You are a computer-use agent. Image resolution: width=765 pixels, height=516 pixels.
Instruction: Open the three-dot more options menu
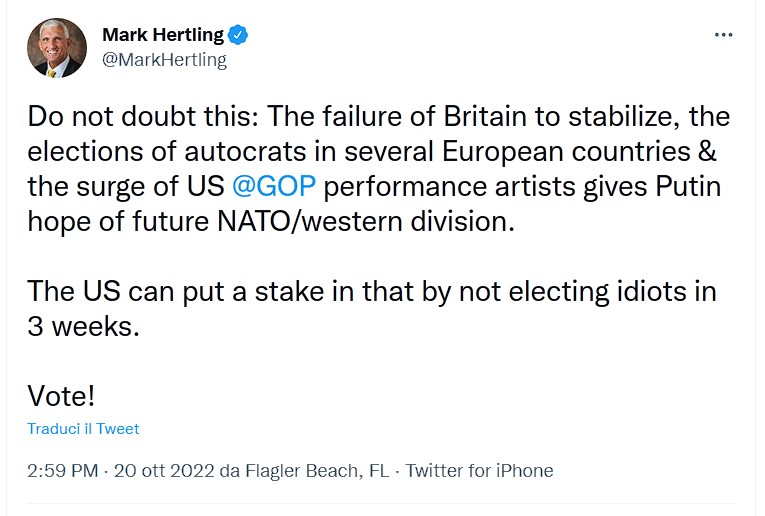click(x=724, y=35)
